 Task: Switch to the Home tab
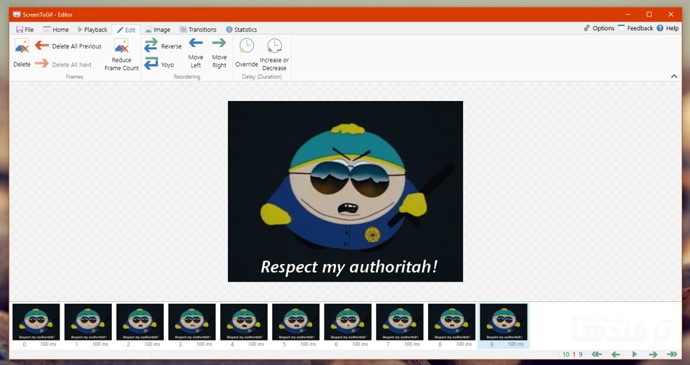pyautogui.click(x=56, y=29)
